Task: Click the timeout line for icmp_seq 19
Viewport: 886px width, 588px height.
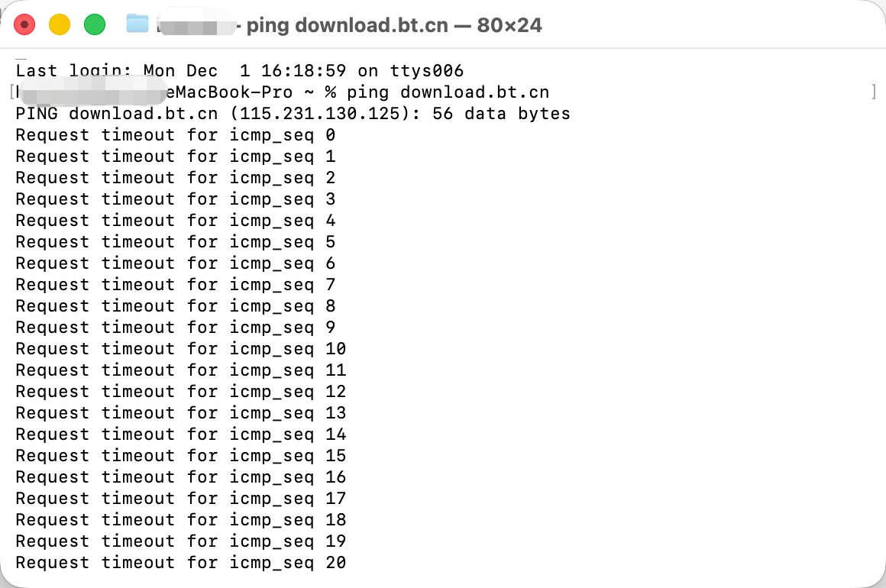Action: [x=180, y=541]
